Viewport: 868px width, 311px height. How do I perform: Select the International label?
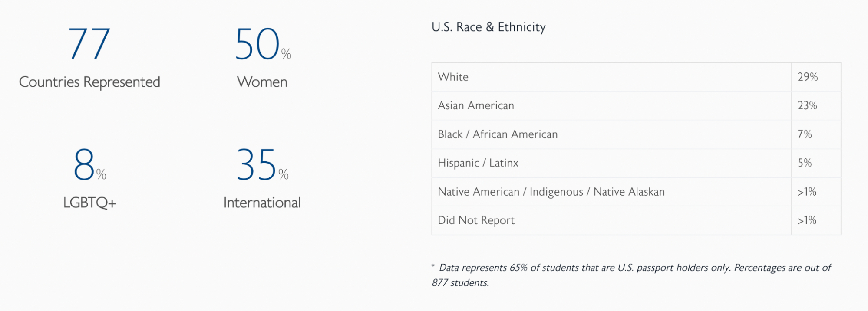(262, 203)
